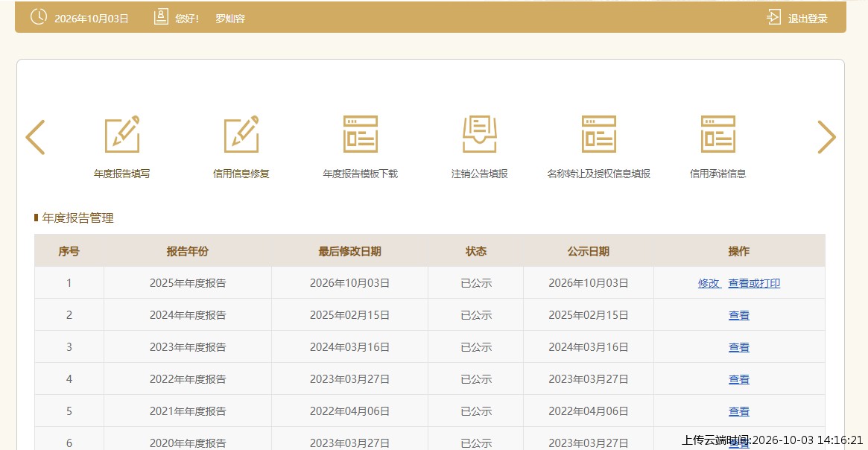Click the header date 2026年10月03日

(92, 19)
